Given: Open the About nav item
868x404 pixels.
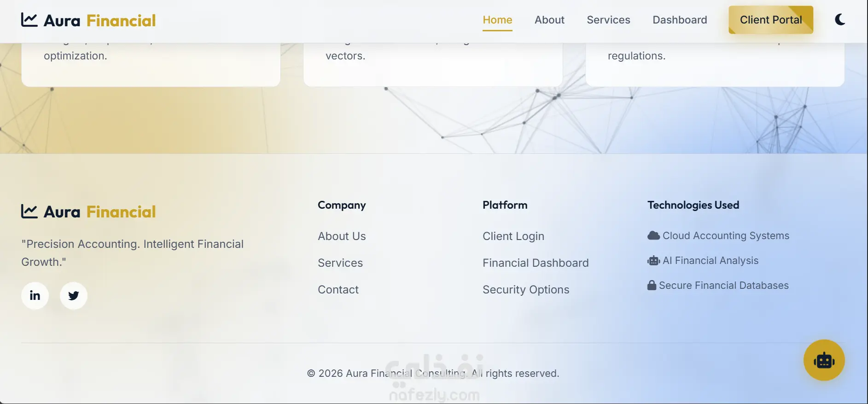Looking at the screenshot, I should pyautogui.click(x=549, y=20).
